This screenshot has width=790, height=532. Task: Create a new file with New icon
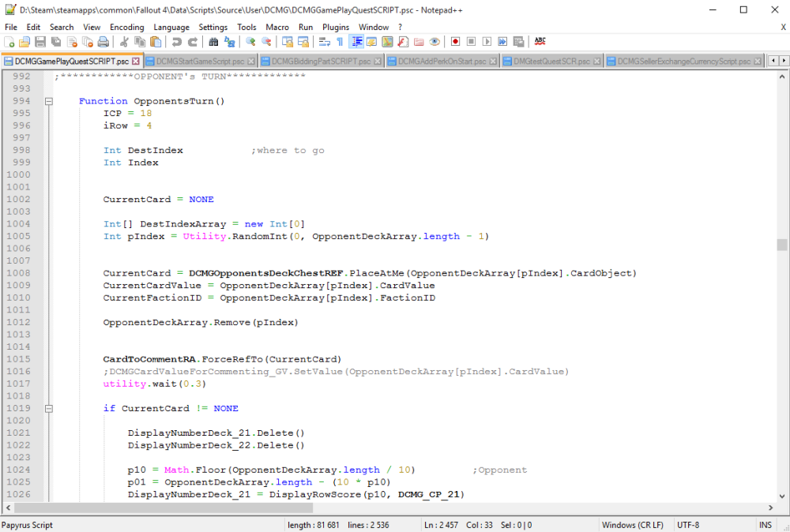point(9,42)
